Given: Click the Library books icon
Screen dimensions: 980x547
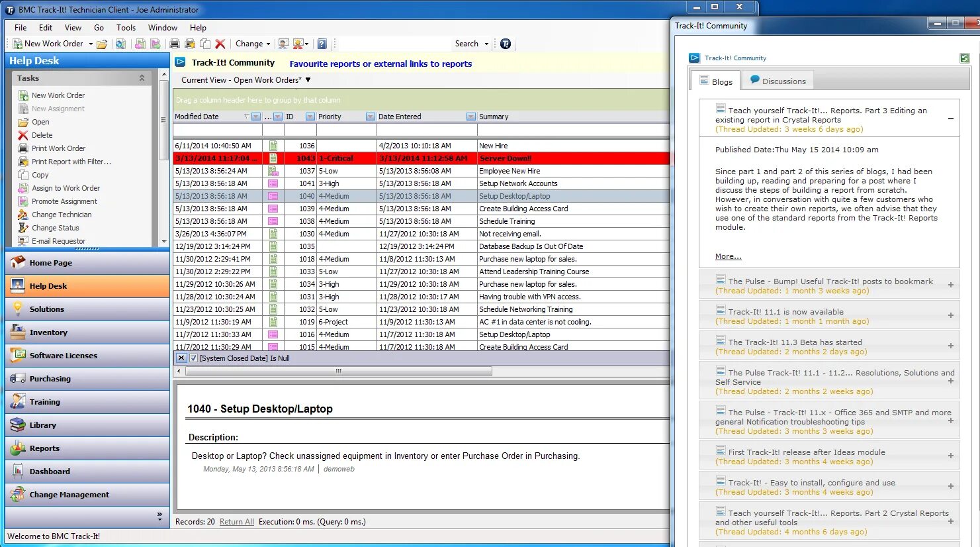Looking at the screenshot, I should (x=18, y=424).
